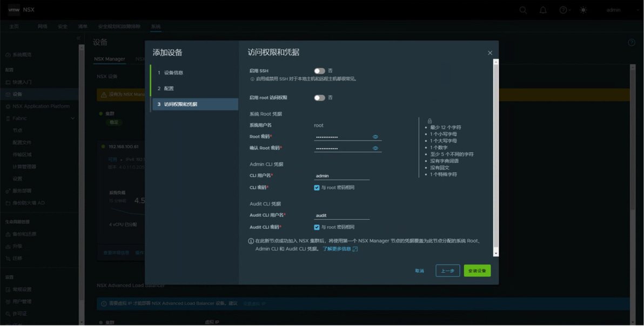This screenshot has height=326, width=644.
Task: Show the Root password with eye icon
Action: tap(375, 136)
